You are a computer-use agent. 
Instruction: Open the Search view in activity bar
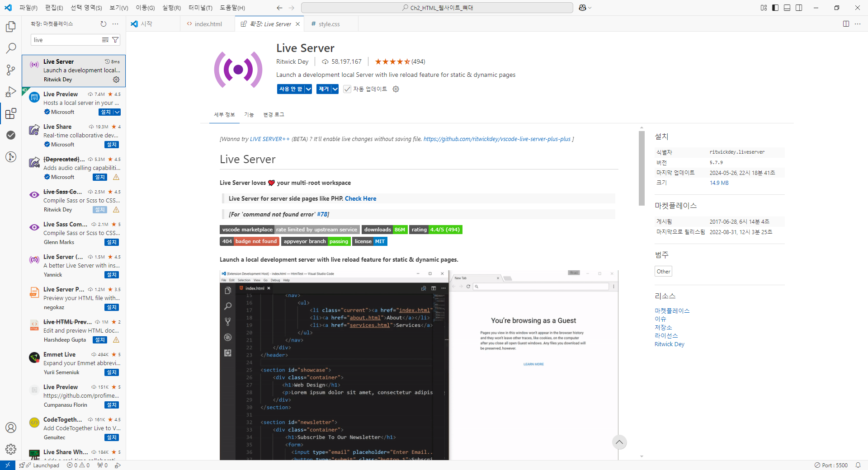click(11, 48)
